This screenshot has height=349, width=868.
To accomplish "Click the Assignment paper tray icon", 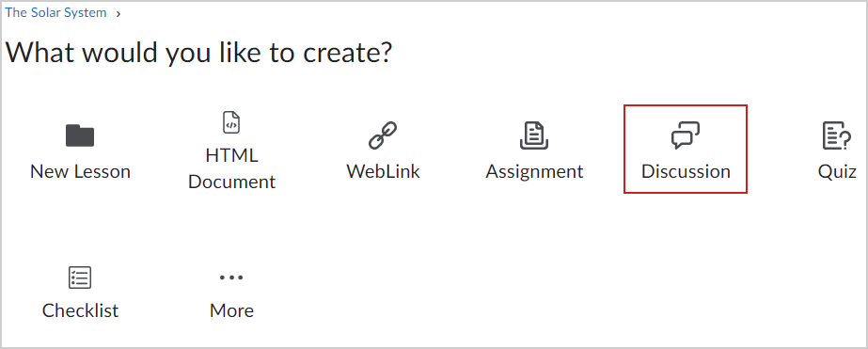I will [x=534, y=135].
